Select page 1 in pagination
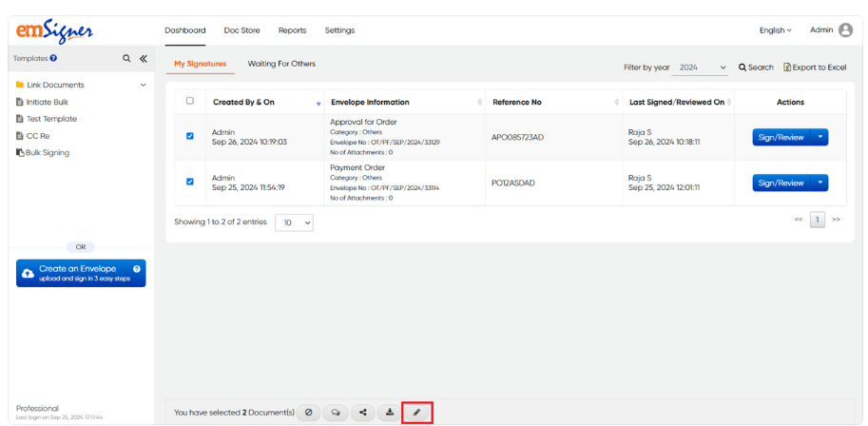 click(x=817, y=220)
